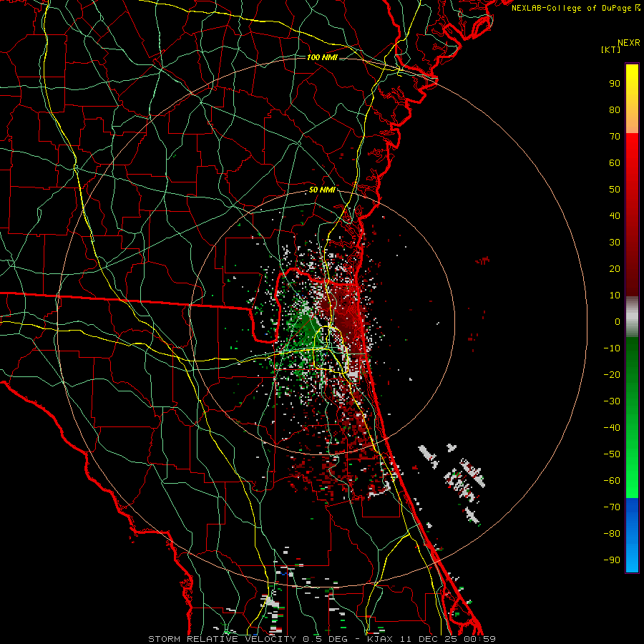
Task: Click the -60 value on the velocity scale
Action: point(612,481)
